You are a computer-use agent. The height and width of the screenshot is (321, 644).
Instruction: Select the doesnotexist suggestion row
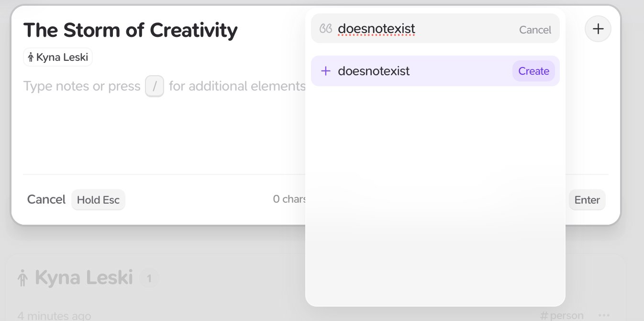click(x=411, y=71)
